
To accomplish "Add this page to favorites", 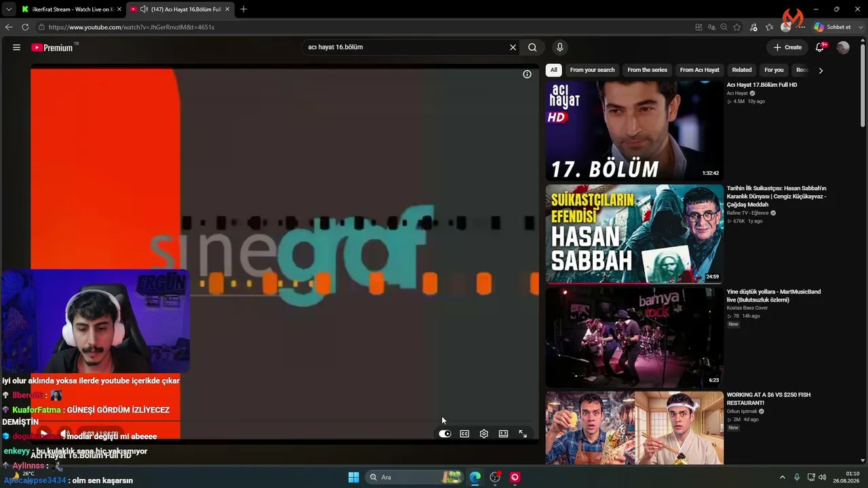I will [x=737, y=27].
